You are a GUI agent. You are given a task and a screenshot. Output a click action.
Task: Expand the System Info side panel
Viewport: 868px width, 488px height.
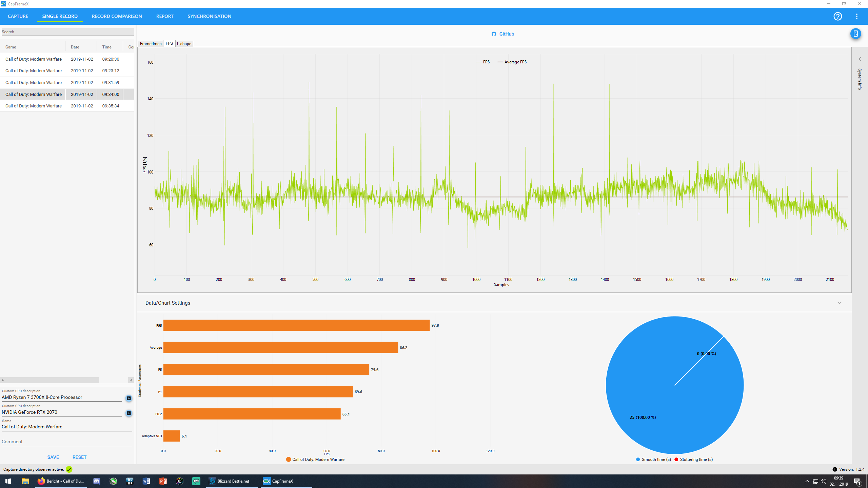(x=860, y=59)
